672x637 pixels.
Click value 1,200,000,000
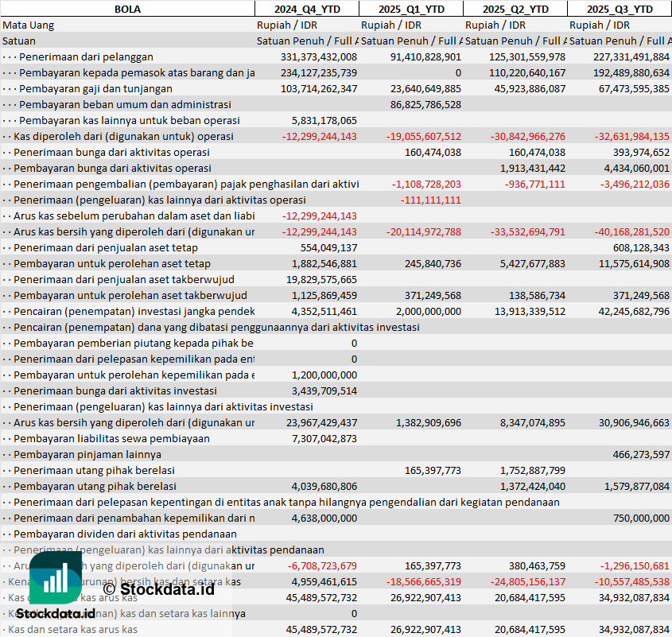pyautogui.click(x=324, y=375)
